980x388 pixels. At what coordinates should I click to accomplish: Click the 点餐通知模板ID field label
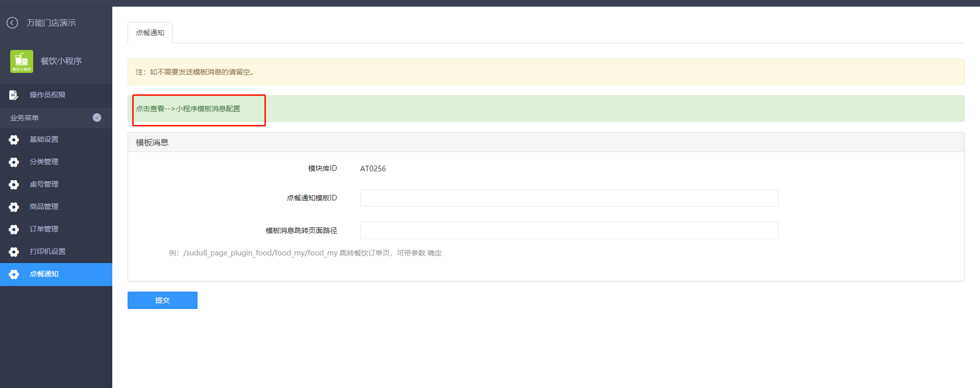[312, 198]
